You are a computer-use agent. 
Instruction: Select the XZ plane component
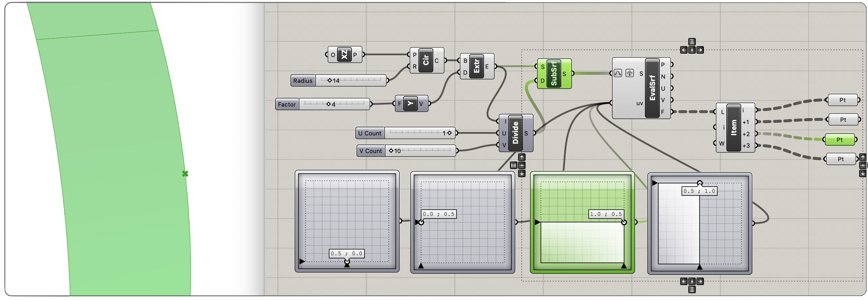tap(344, 55)
